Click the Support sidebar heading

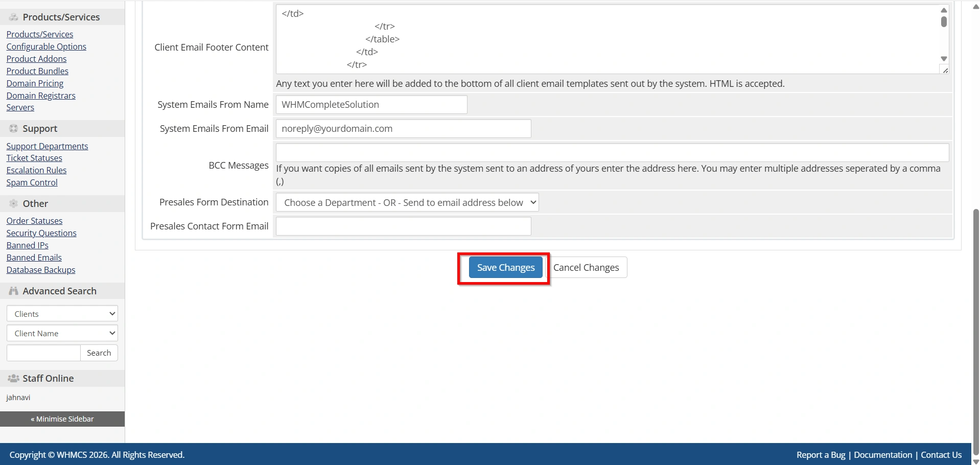pos(40,129)
